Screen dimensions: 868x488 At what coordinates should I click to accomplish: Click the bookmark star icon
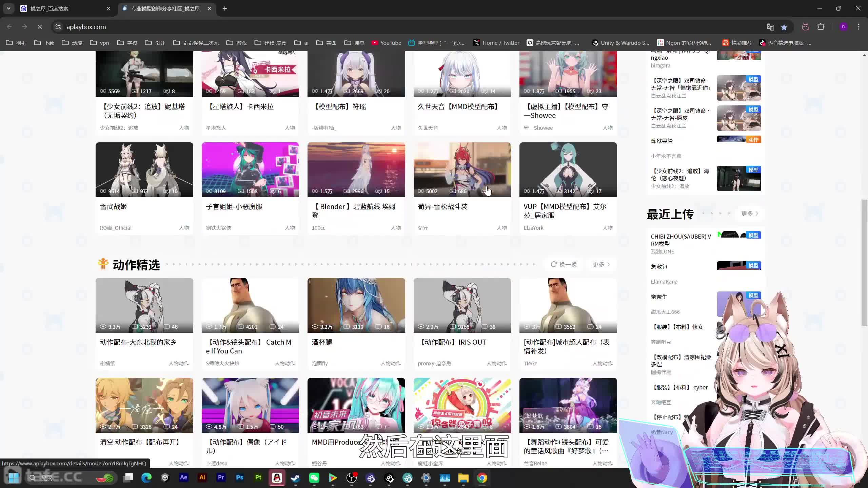pyautogui.click(x=784, y=27)
